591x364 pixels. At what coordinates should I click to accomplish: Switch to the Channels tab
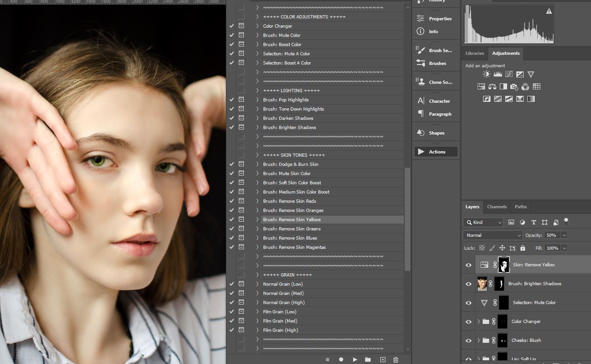coord(496,207)
